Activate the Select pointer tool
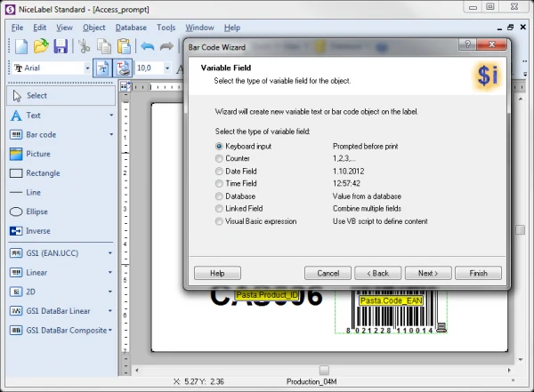Image resolution: width=534 pixels, height=392 pixels. [61, 96]
